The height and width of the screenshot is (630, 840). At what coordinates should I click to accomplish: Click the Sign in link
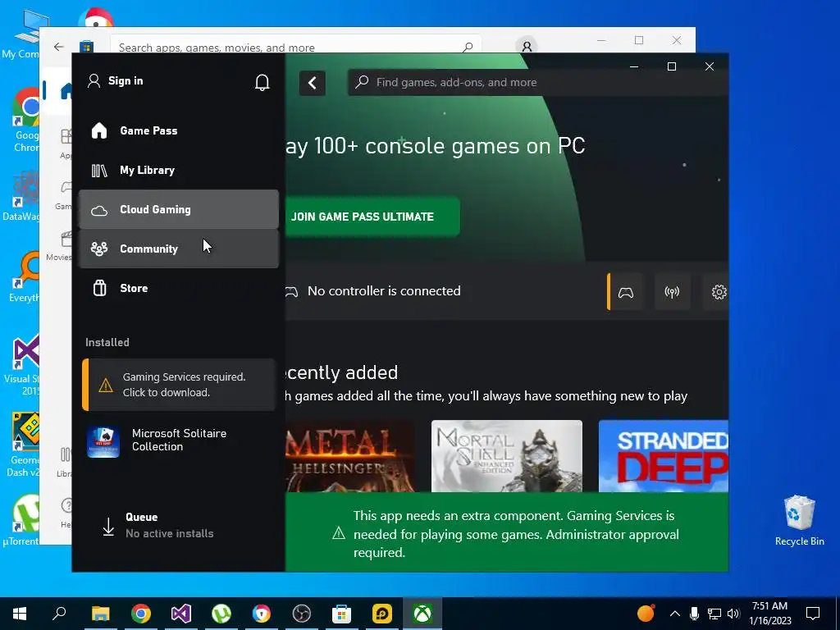click(x=126, y=81)
